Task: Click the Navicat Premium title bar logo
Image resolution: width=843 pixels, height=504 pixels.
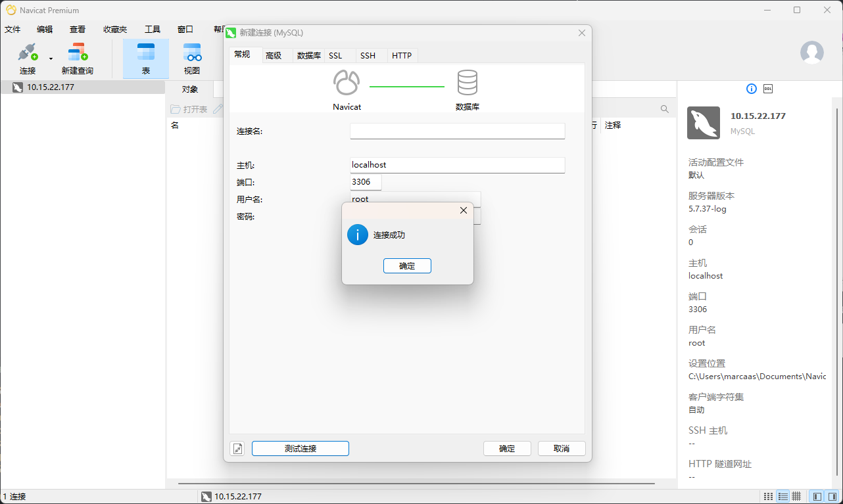Action: (x=11, y=10)
